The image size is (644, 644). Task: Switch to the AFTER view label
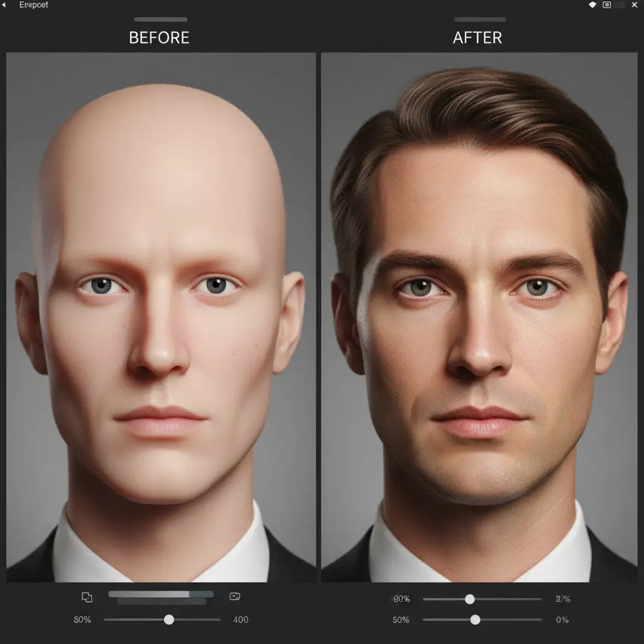[477, 38]
